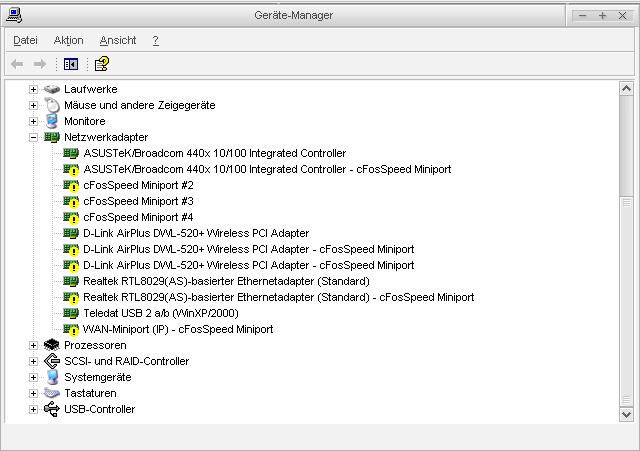Open the Ansicht menu

(x=118, y=40)
